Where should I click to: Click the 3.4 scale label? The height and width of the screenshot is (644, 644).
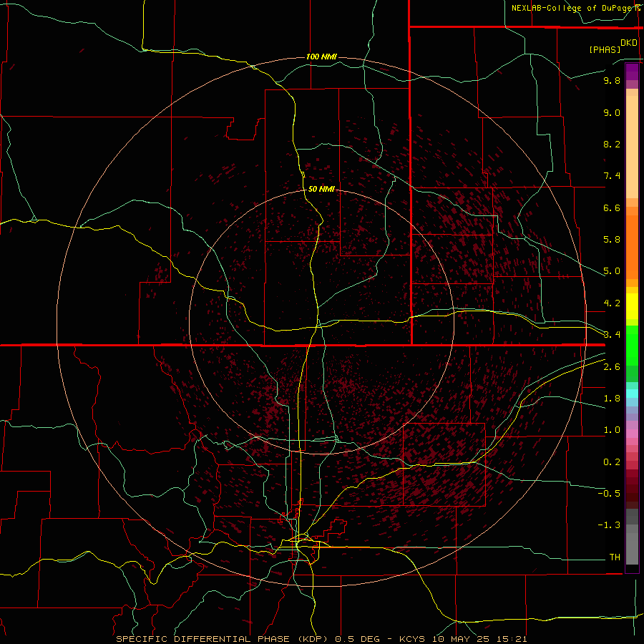(612, 335)
